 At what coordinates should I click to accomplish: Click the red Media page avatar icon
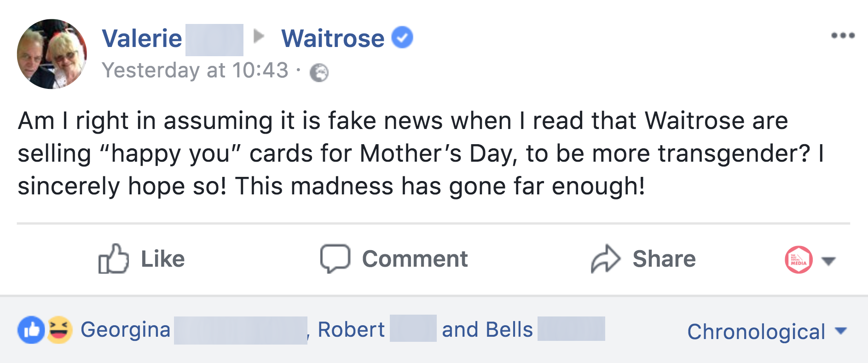(x=799, y=260)
